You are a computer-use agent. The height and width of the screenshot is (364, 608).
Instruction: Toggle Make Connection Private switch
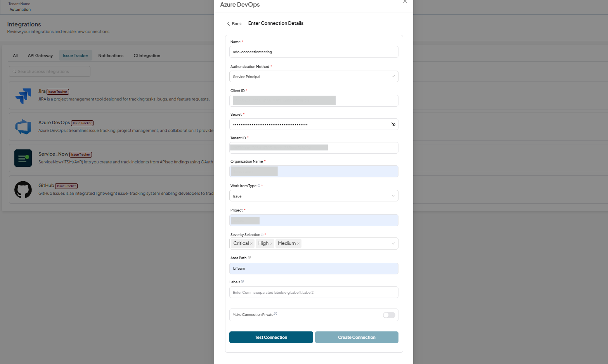tap(389, 315)
